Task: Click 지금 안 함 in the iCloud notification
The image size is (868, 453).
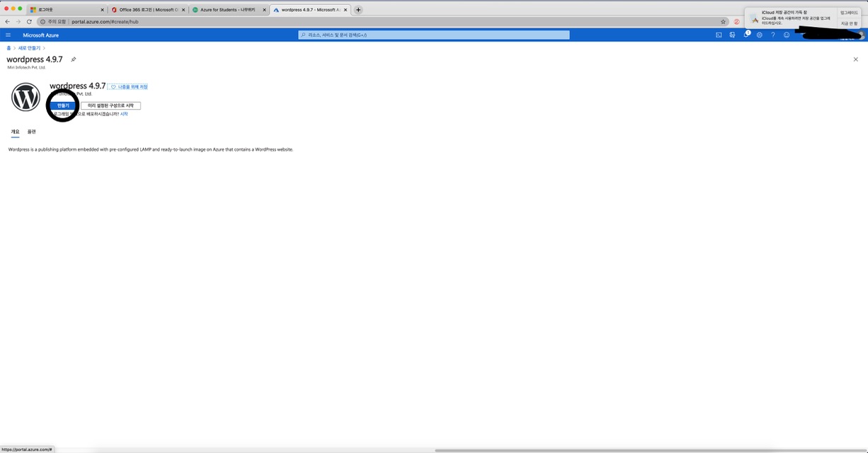Action: coord(849,23)
